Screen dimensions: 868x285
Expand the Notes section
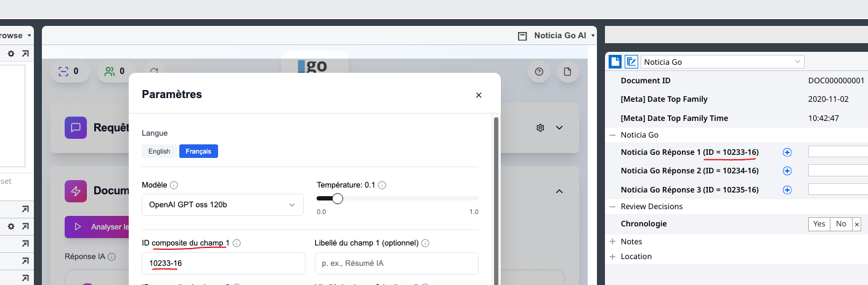tap(612, 241)
